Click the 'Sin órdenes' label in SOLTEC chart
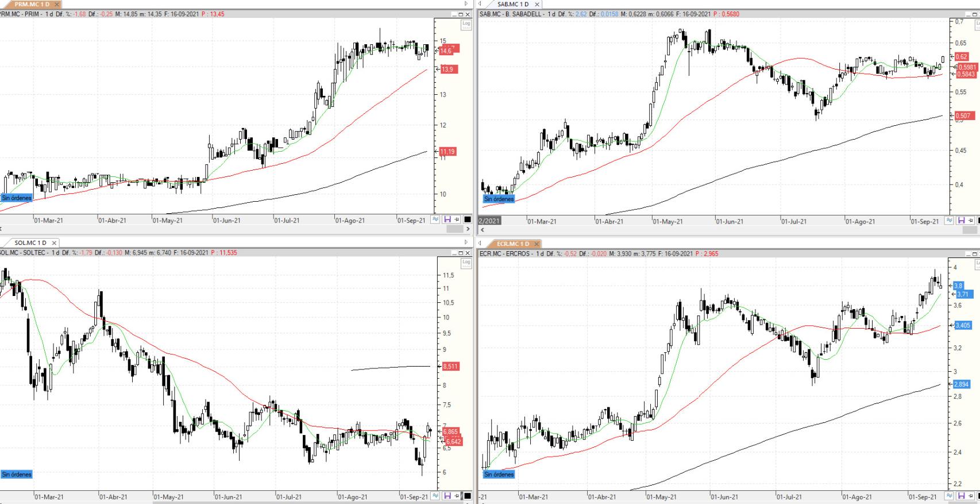This screenshot has height=504, width=980. 17,474
